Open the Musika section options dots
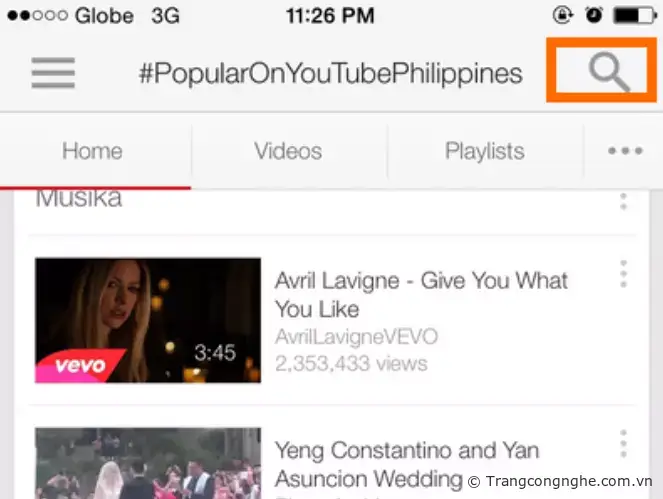Viewport: 663px width, 499px height. (x=623, y=201)
